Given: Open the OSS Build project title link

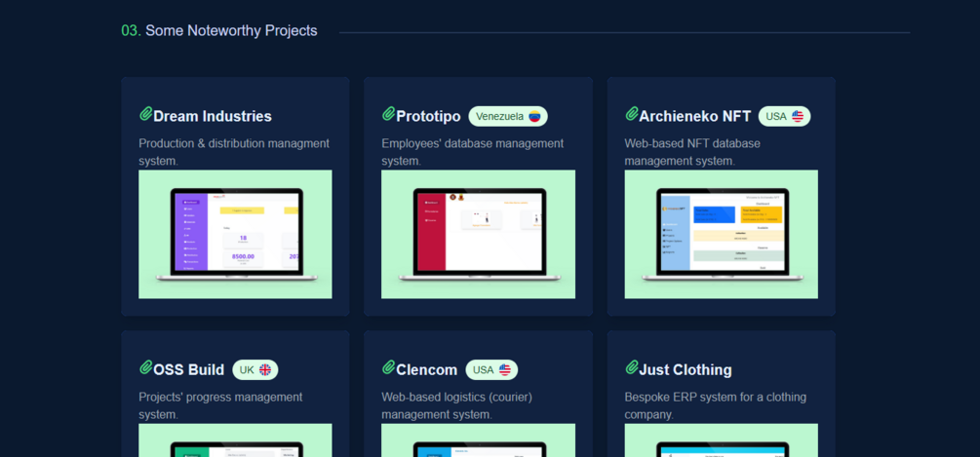Looking at the screenshot, I should pos(189,369).
